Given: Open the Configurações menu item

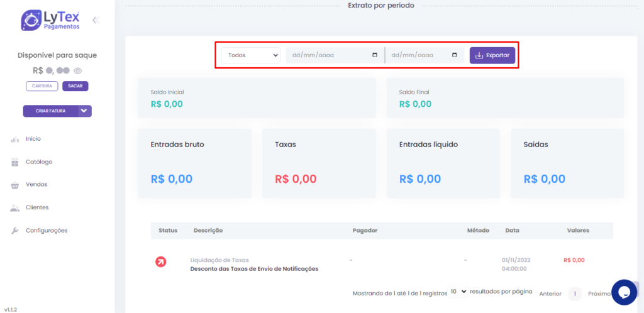Looking at the screenshot, I should [47, 231].
